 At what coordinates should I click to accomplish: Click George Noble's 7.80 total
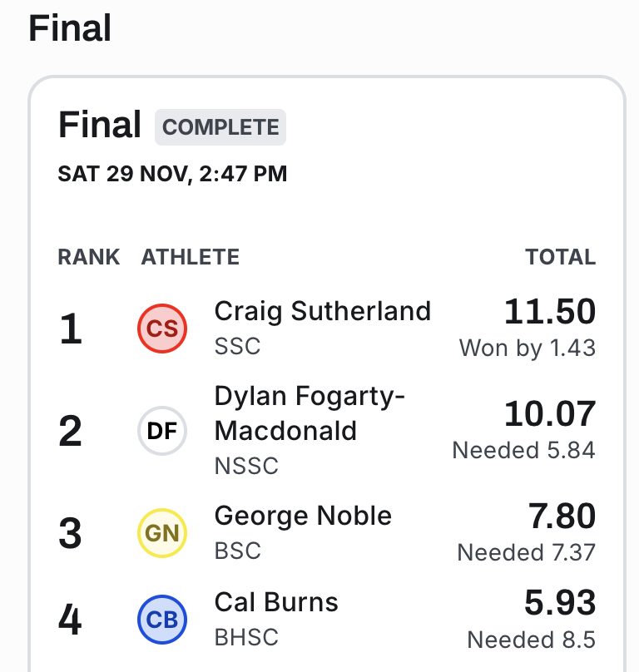(x=562, y=516)
